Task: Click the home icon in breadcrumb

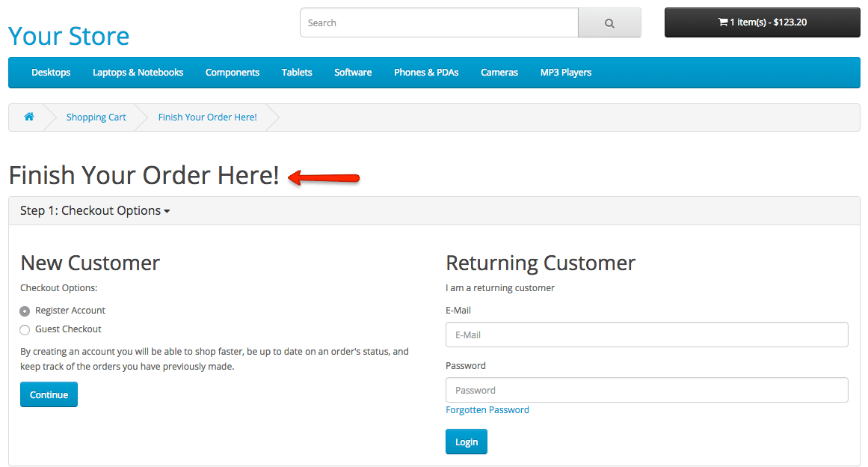Action: point(29,116)
